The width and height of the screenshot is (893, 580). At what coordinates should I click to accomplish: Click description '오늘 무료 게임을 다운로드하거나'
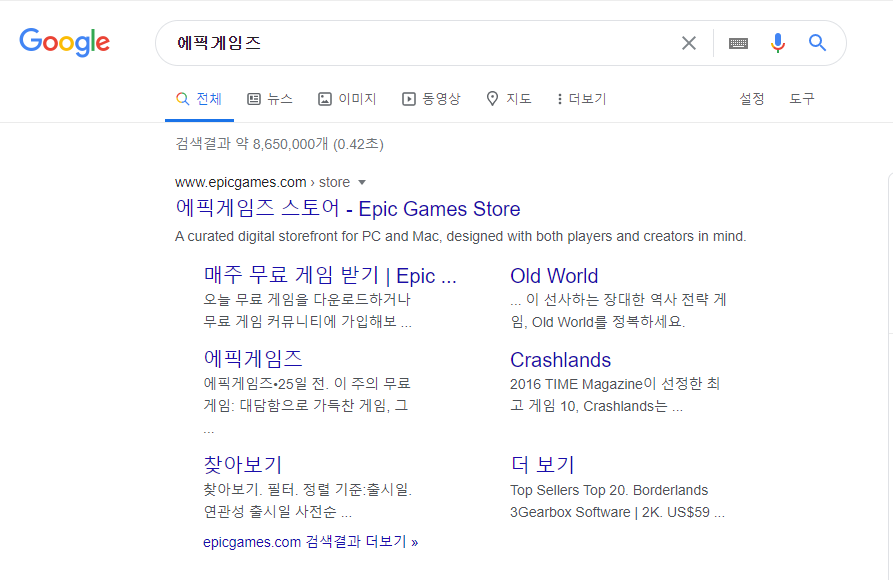(307, 300)
